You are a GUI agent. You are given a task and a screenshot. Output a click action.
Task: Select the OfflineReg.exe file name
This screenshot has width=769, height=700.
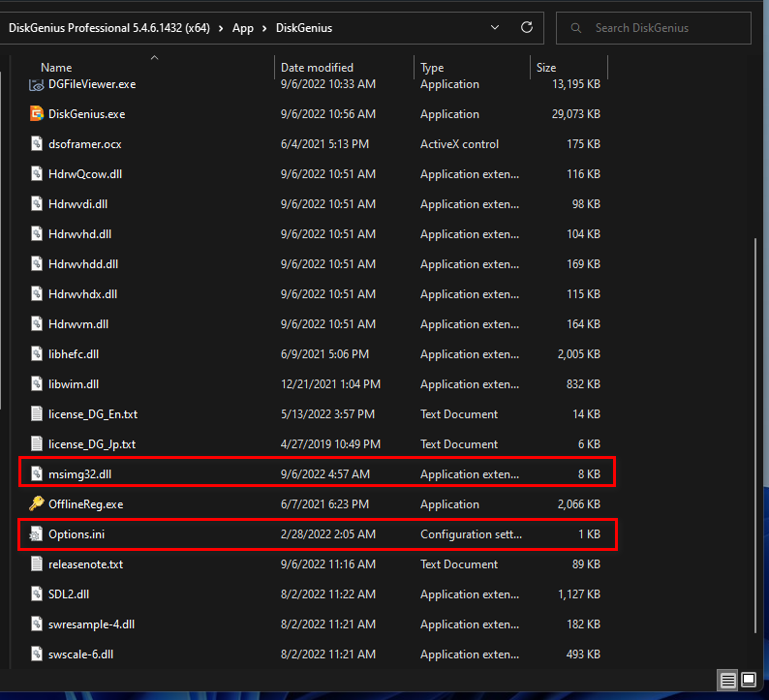tap(86, 503)
